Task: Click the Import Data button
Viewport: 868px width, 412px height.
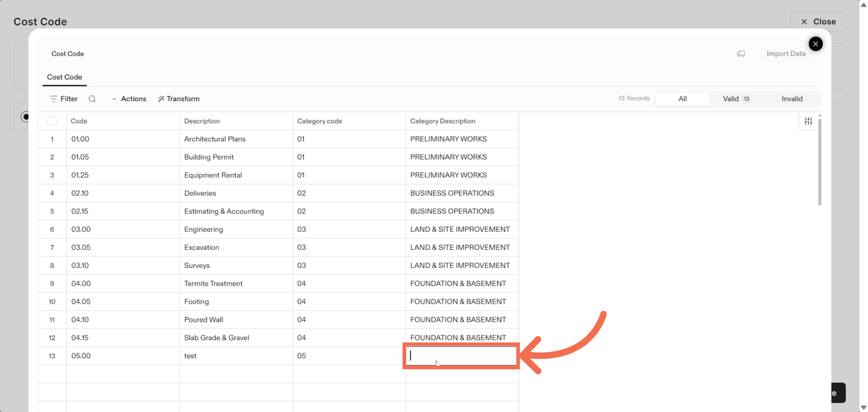Action: click(786, 54)
